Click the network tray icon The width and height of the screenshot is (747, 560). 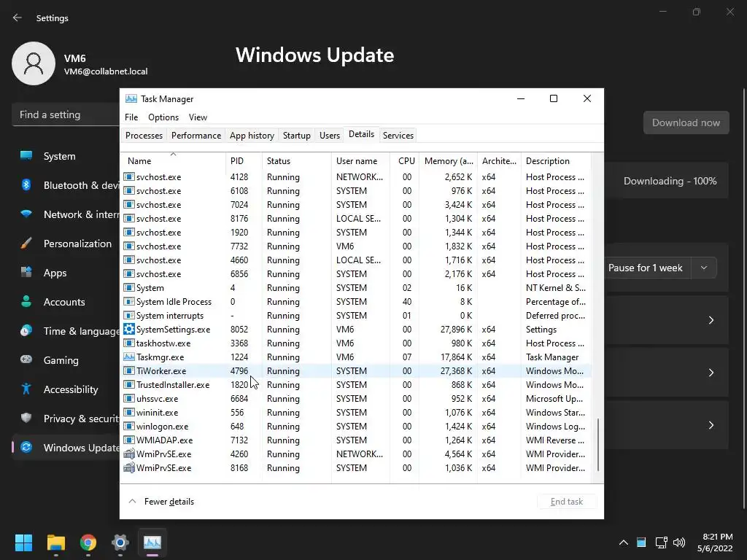pyautogui.click(x=661, y=542)
